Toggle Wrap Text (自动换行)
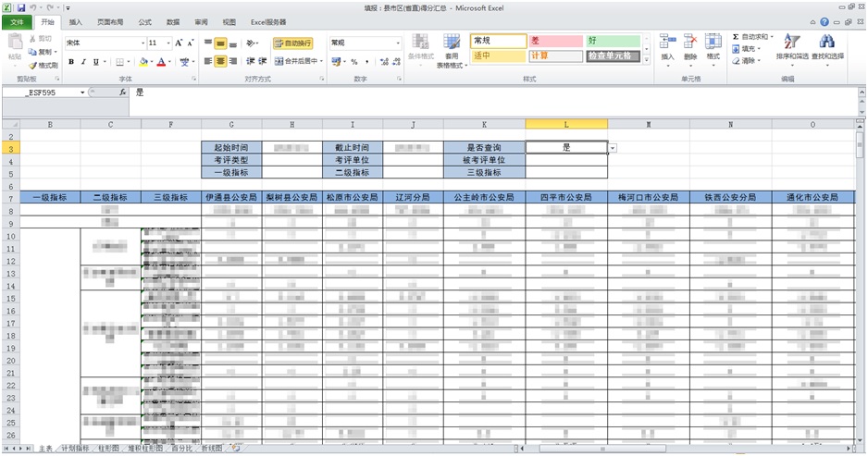 pos(292,43)
